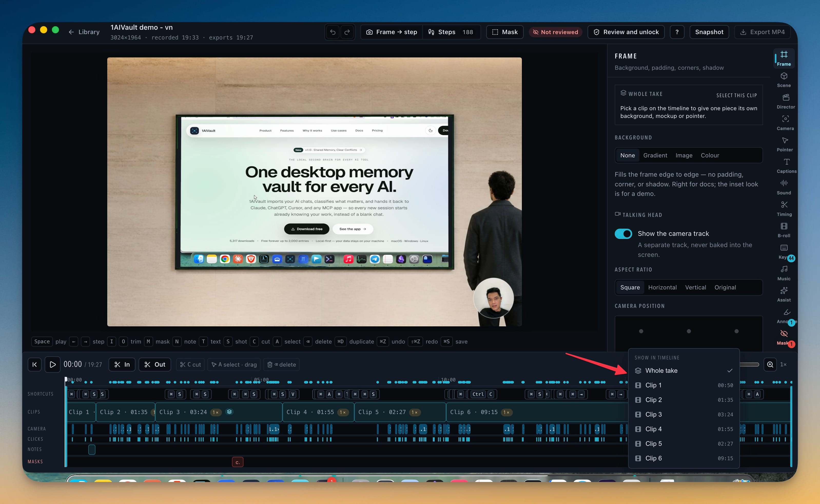
Task: Open the help question mark button
Action: pyautogui.click(x=677, y=32)
